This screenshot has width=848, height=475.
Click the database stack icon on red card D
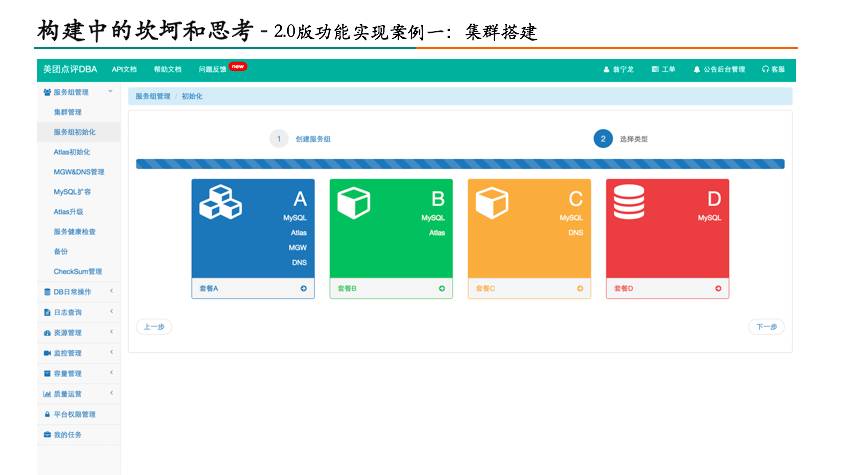[x=629, y=202]
